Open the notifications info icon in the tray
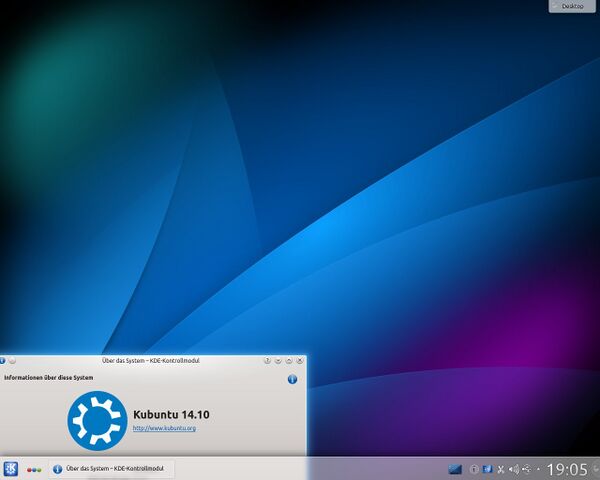The height and width of the screenshot is (480, 600). [x=474, y=468]
